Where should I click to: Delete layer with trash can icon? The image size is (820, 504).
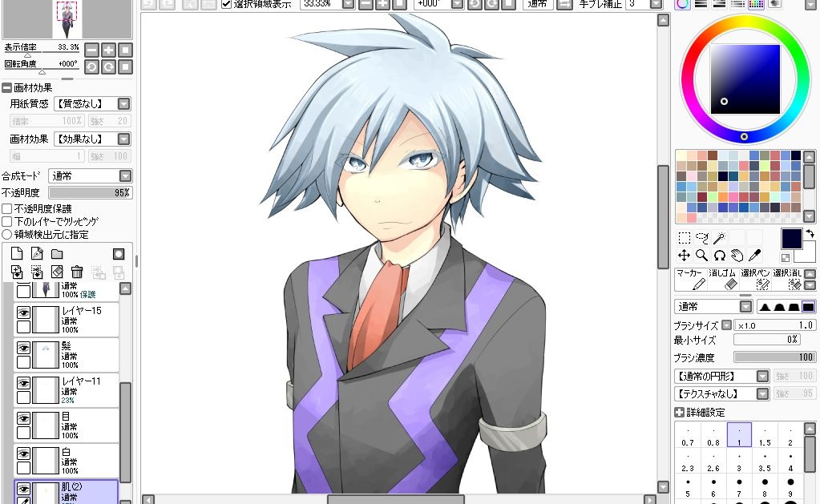[77, 272]
